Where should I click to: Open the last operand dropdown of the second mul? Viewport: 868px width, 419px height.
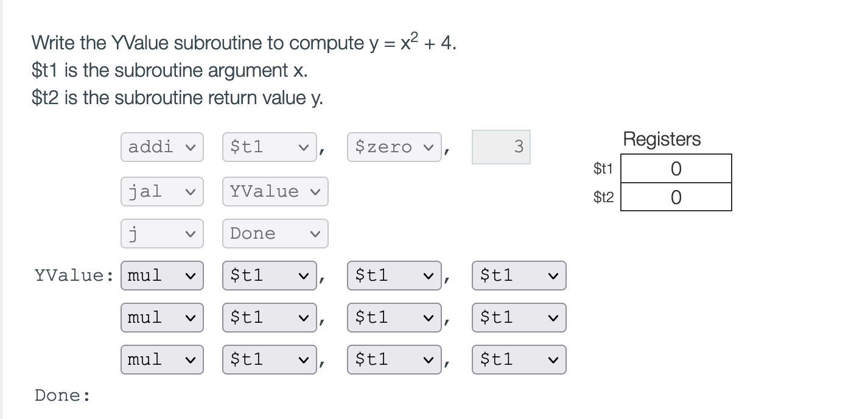pyautogui.click(x=519, y=317)
